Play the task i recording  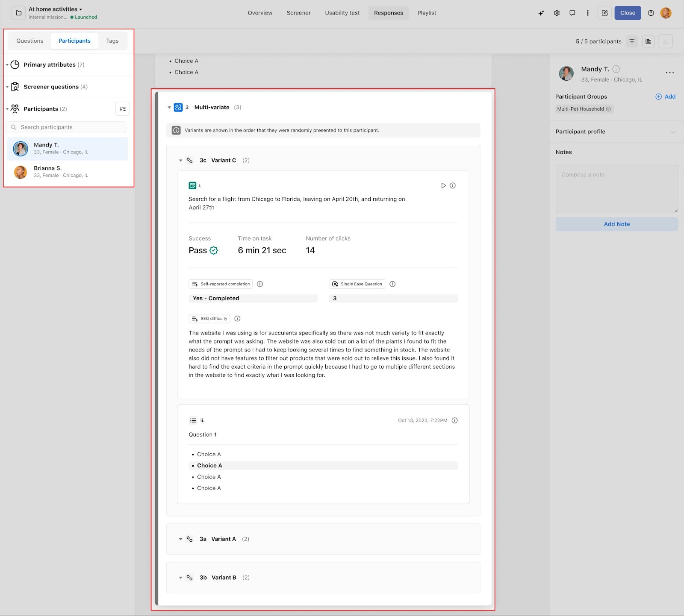[443, 185]
